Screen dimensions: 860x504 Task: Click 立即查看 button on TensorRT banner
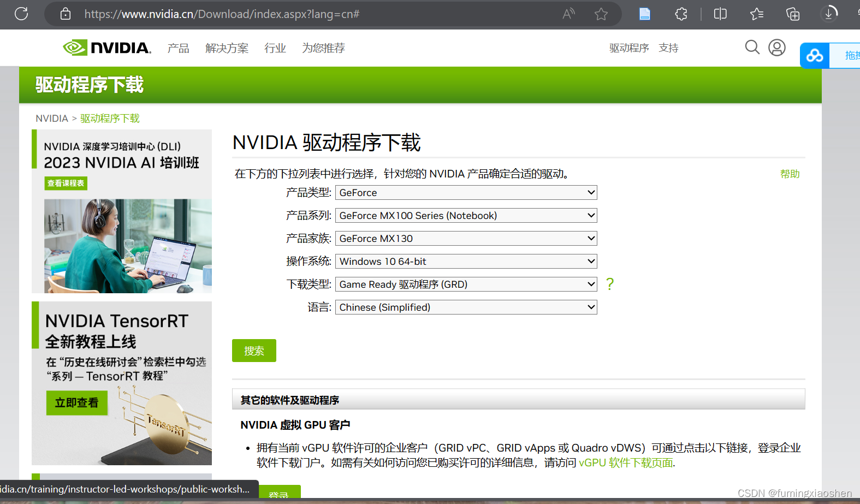tap(76, 402)
